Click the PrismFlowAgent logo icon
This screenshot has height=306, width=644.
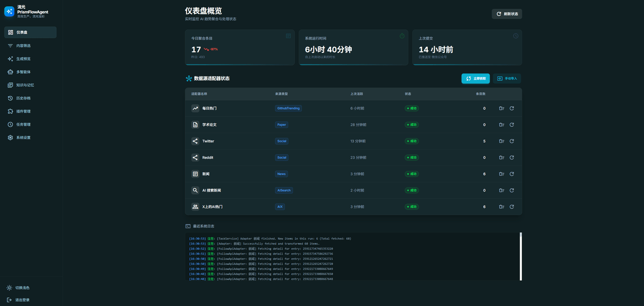[x=10, y=11]
